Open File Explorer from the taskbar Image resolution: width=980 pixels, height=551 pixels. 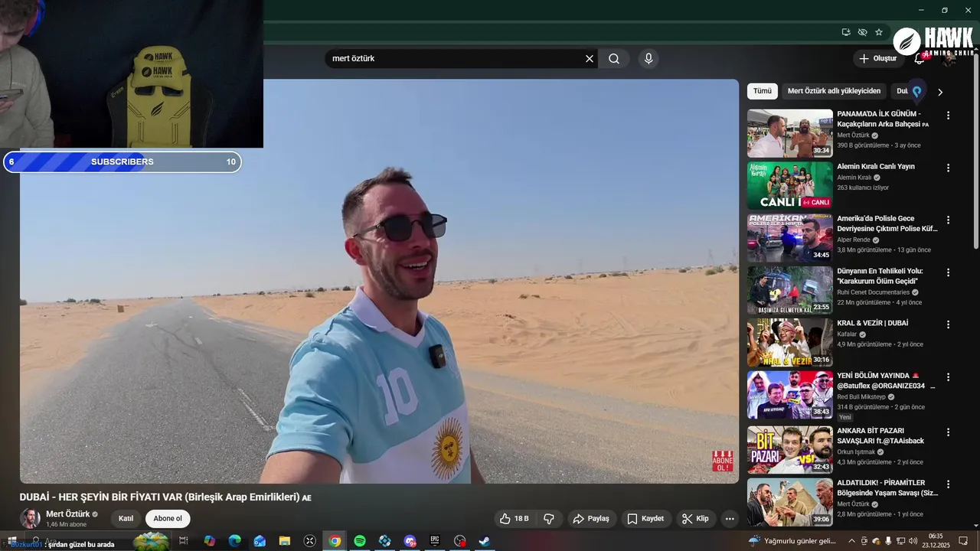[x=285, y=541]
